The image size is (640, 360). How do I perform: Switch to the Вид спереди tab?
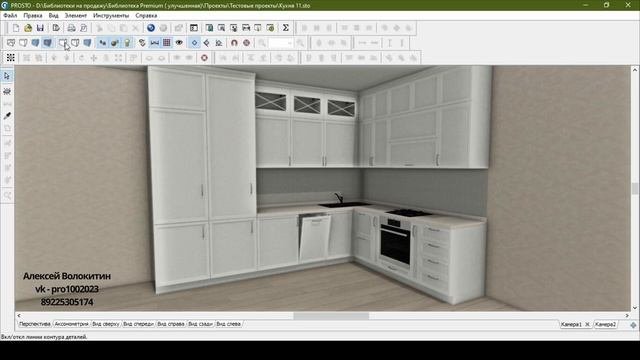138,324
